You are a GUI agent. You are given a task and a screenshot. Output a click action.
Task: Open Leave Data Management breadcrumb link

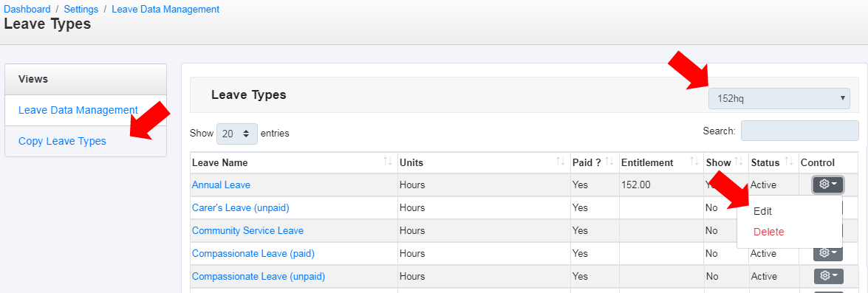pyautogui.click(x=165, y=10)
